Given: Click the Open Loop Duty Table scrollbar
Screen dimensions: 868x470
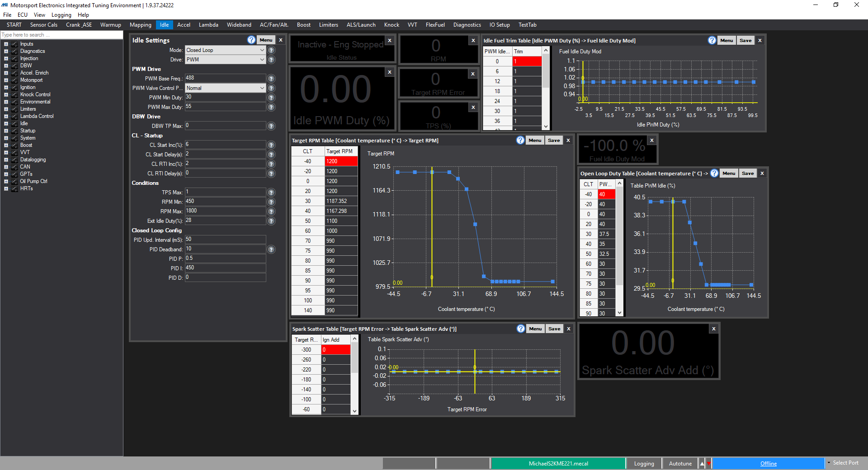Looking at the screenshot, I should [619, 247].
